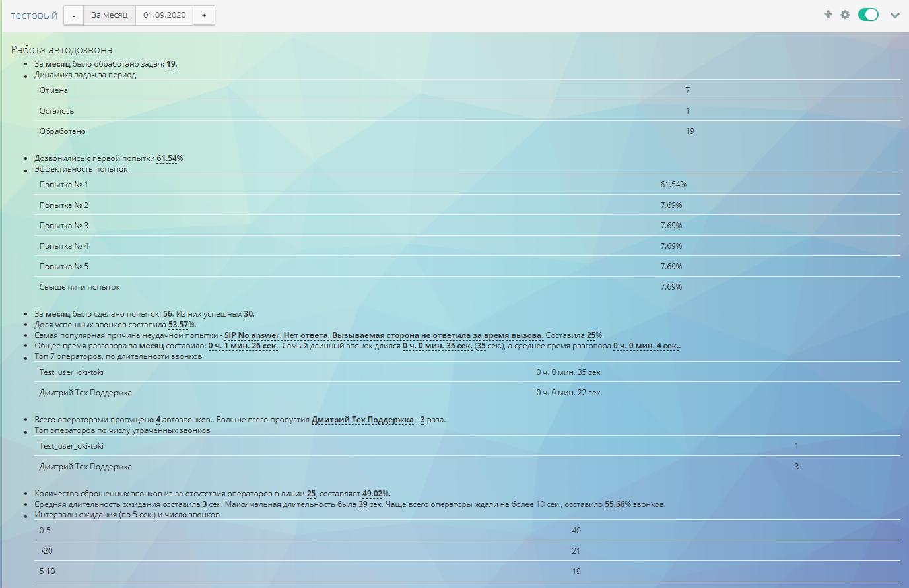Viewport: 909px width, 588px height.
Task: Click underlined 55.66% waiting calls value
Action: (614, 504)
